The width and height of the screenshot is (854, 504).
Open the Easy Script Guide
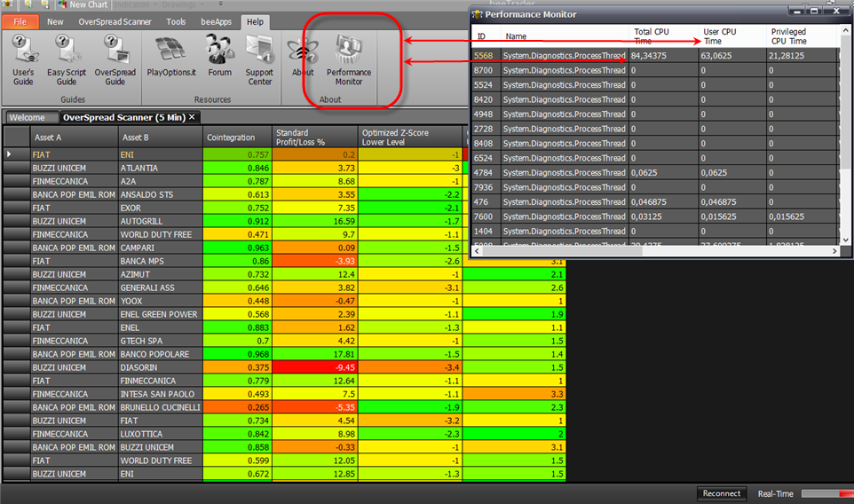(x=67, y=59)
